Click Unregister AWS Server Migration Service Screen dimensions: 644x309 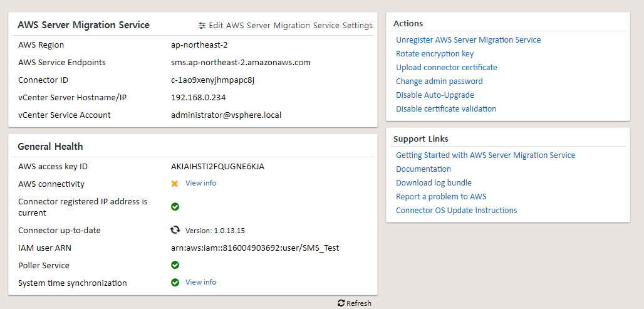(468, 40)
